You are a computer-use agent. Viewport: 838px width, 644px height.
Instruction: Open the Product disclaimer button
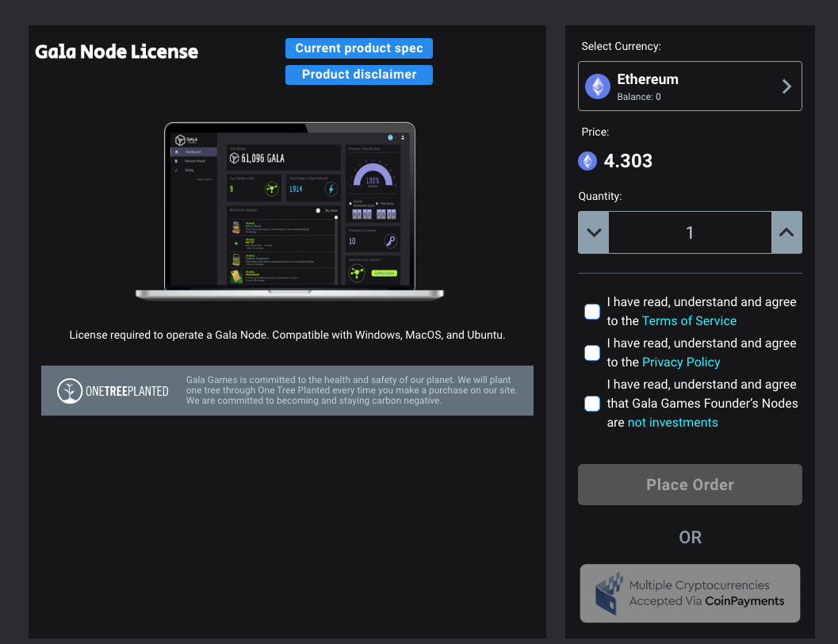358,75
